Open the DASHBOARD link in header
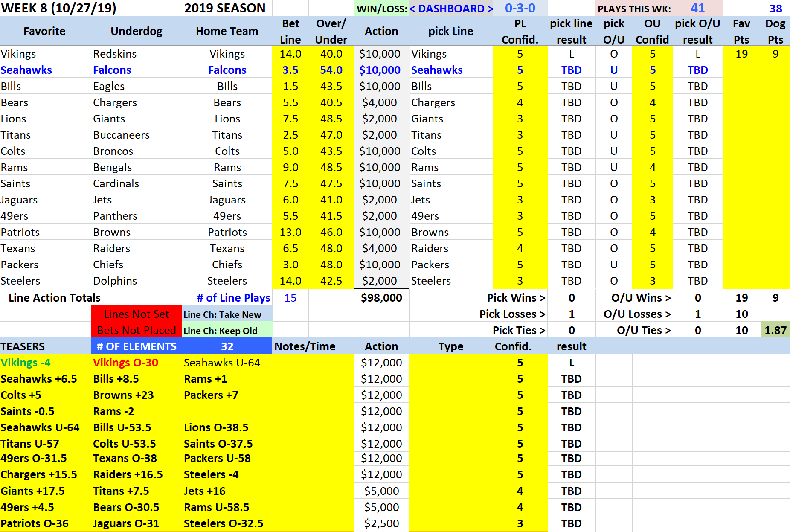The height and width of the screenshot is (532, 790). pos(451,9)
